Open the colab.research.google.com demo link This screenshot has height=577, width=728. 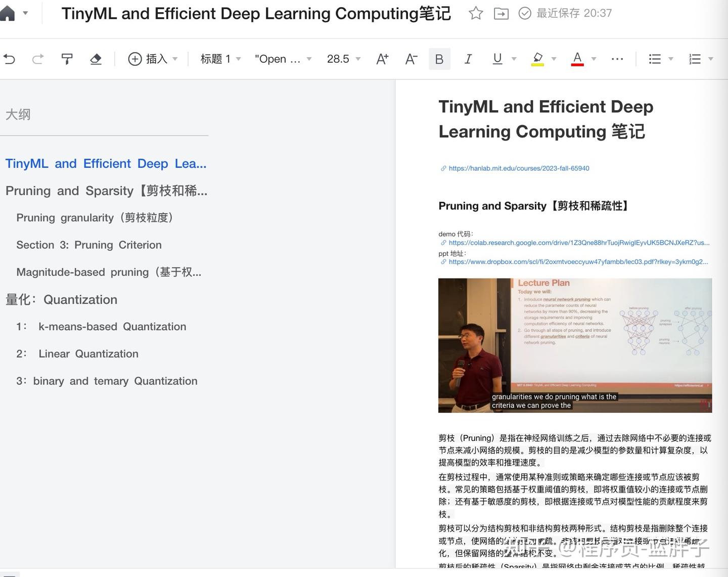click(x=579, y=243)
